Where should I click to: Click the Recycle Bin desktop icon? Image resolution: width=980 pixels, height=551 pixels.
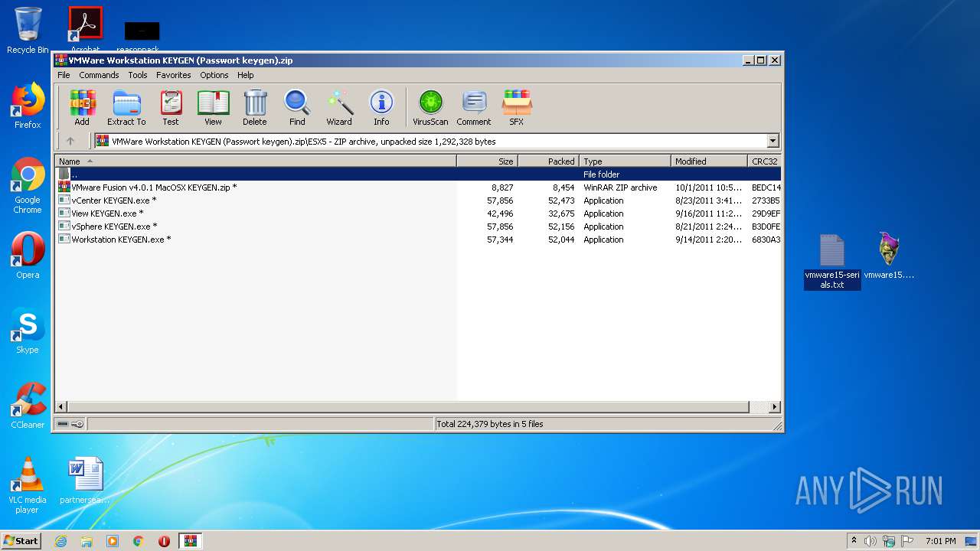point(28,31)
